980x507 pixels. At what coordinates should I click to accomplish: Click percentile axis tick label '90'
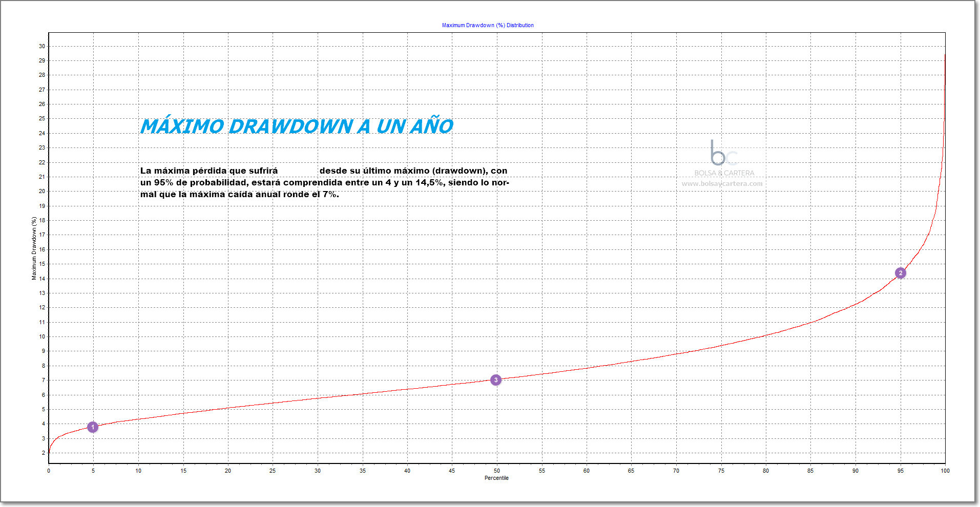856,471
